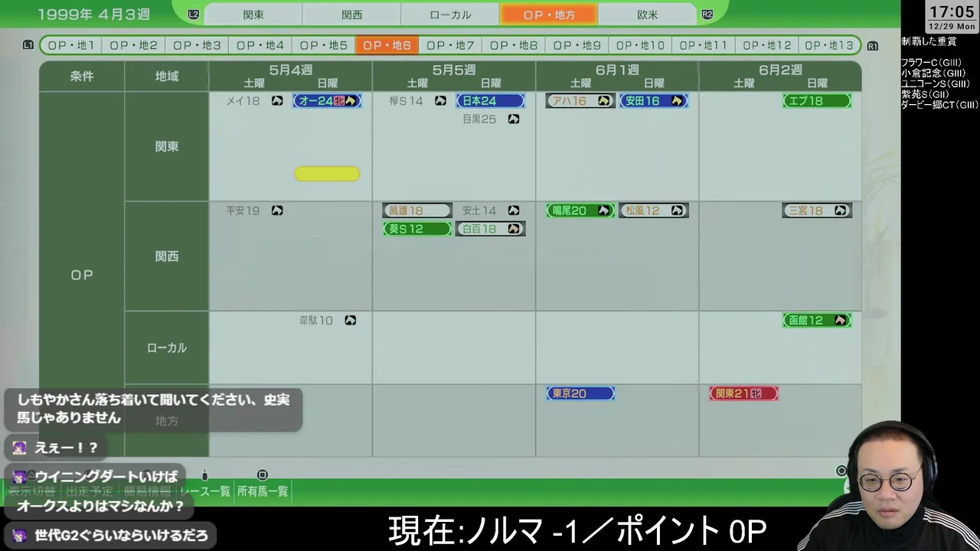Viewport: 980px width, 551px height.
Task: Open the OP・地11 sub-tab
Action: point(704,45)
